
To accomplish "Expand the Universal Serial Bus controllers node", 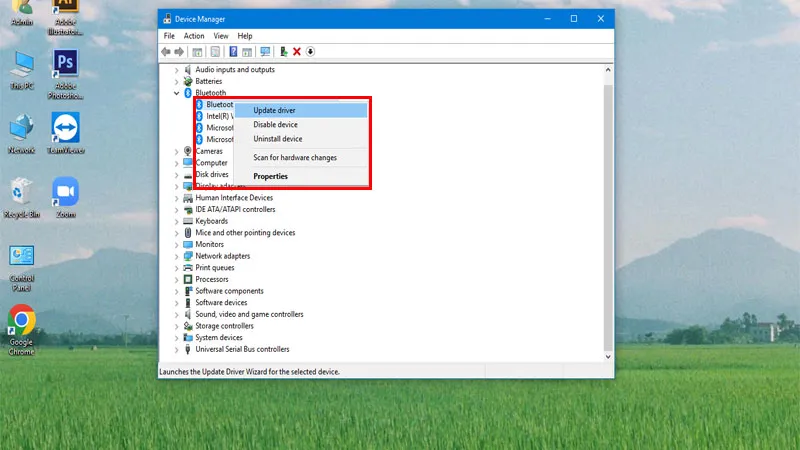I will [177, 349].
